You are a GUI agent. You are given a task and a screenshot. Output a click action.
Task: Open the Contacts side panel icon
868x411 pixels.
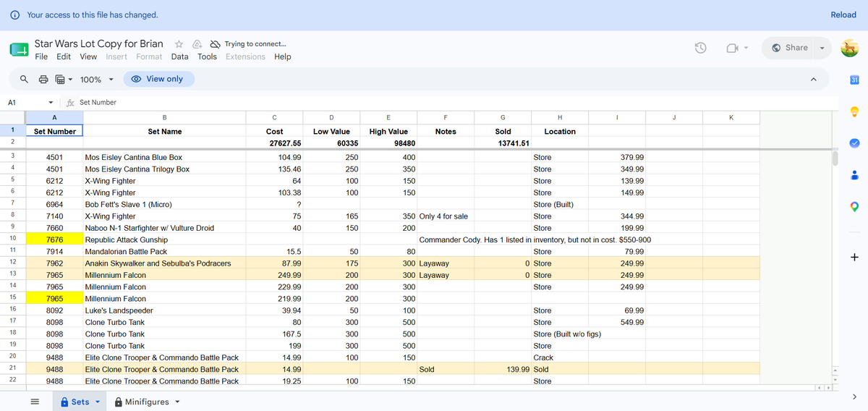pos(854,174)
